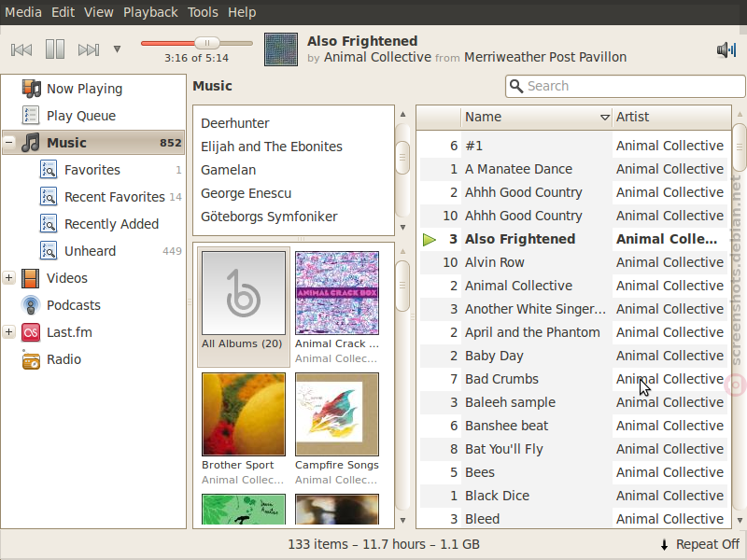Select the track A Manatee Dance
This screenshot has width=747, height=560.
point(573,169)
